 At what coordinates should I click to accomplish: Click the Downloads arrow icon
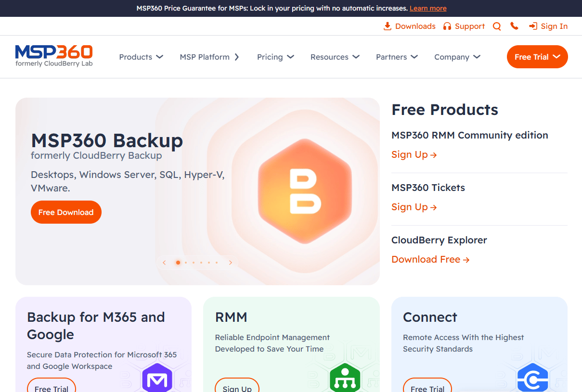pos(387,26)
